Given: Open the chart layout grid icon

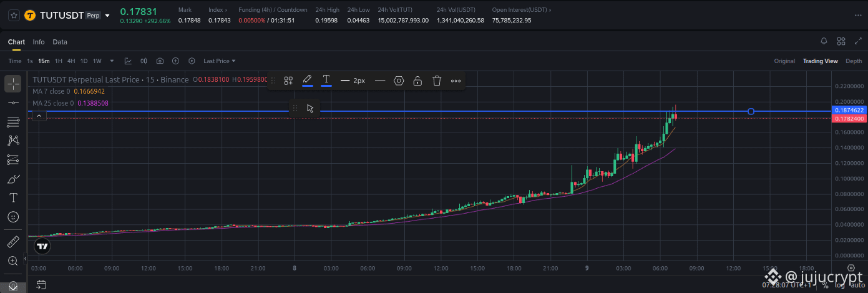Looking at the screenshot, I should [841, 41].
